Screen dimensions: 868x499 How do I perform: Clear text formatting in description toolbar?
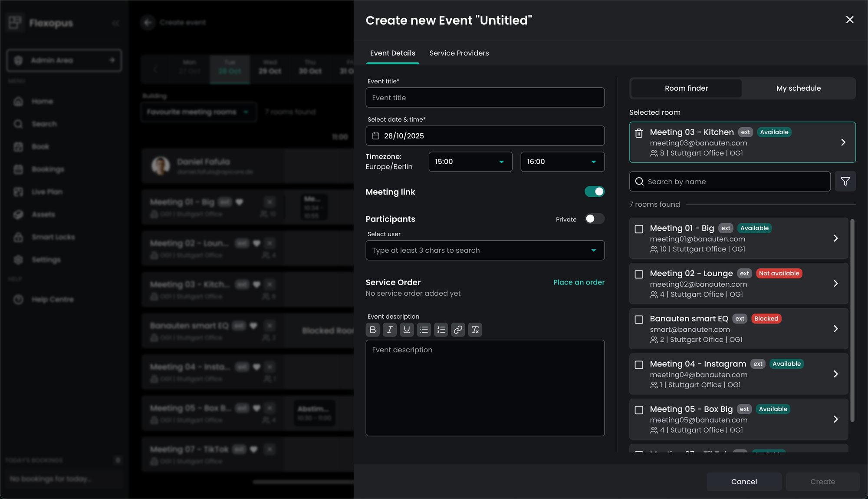click(x=475, y=330)
